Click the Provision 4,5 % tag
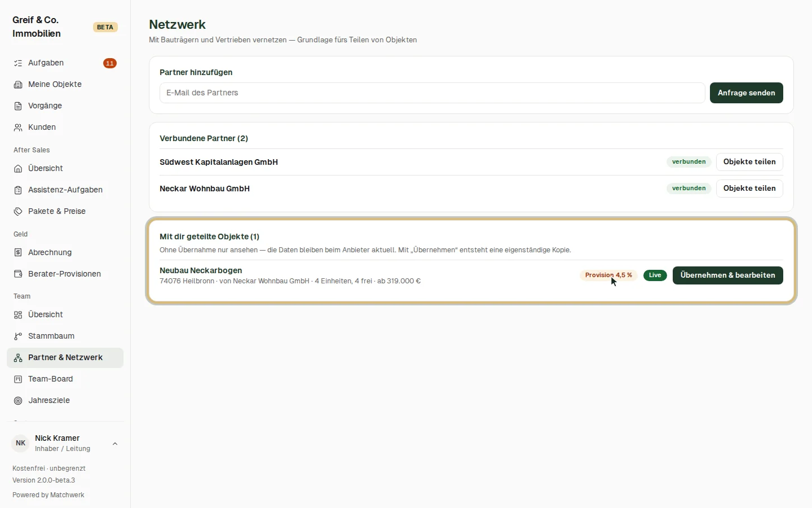This screenshot has height=508, width=812. (x=608, y=275)
